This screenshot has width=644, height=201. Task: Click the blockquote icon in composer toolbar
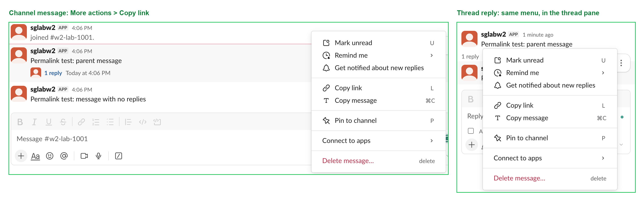point(128,122)
